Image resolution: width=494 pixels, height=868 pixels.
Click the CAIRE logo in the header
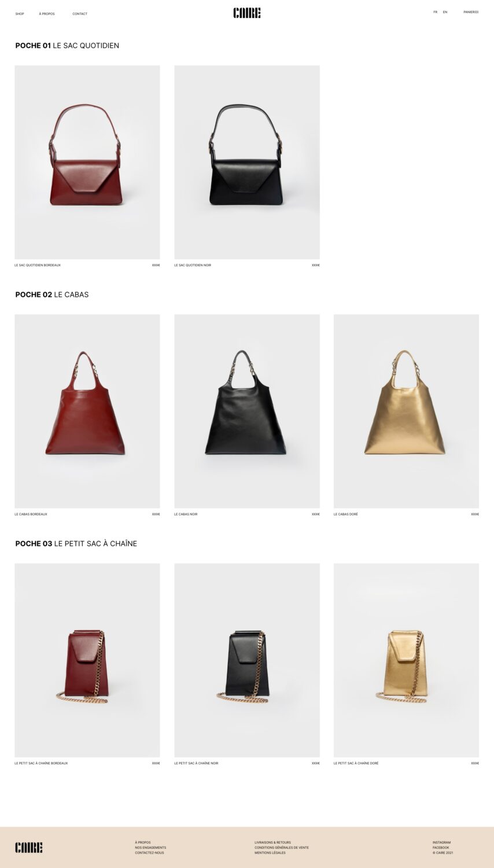pyautogui.click(x=247, y=13)
